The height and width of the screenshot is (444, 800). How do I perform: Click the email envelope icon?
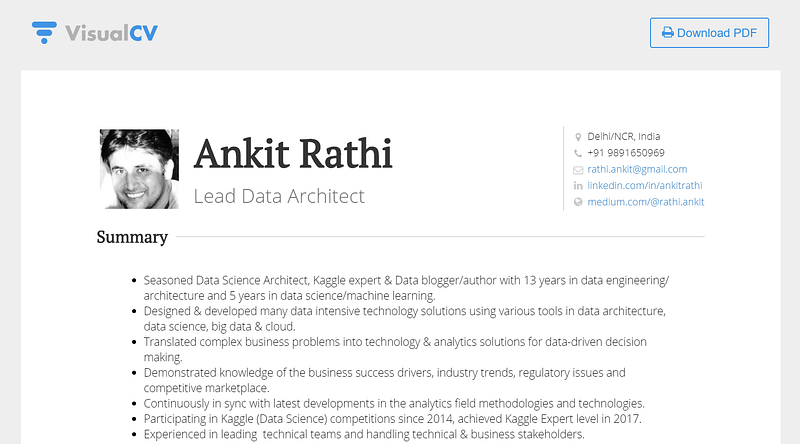tap(578, 169)
